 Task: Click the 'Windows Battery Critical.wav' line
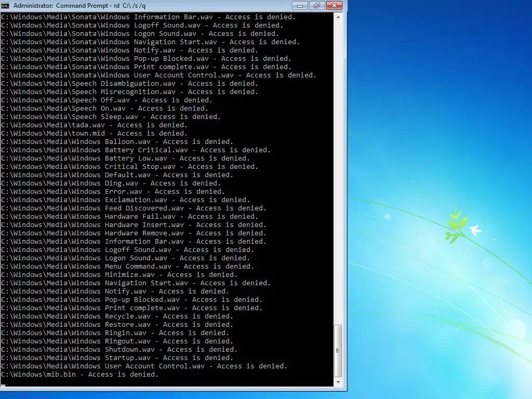(136, 150)
